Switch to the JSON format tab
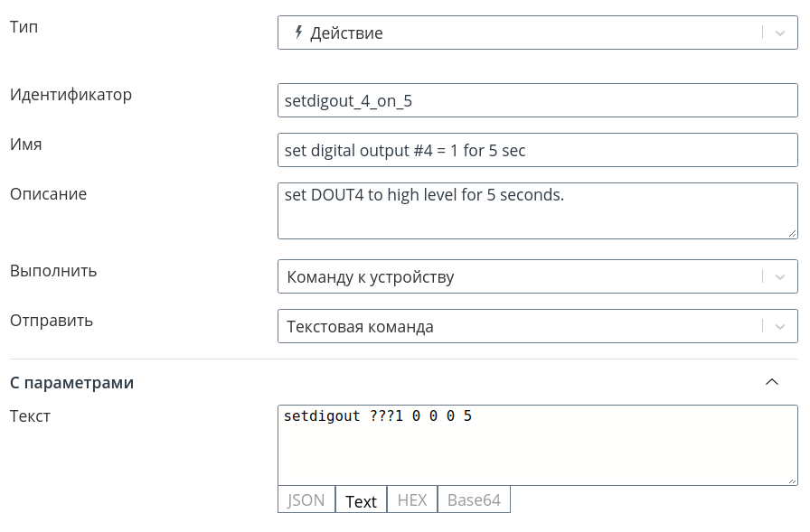This screenshot has width=810, height=532. point(306,499)
